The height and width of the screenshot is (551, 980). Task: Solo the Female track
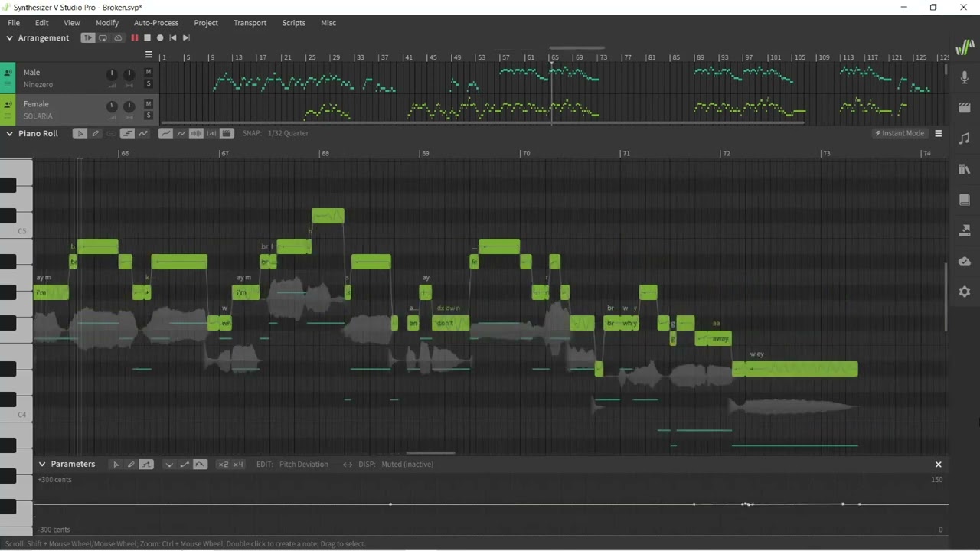(x=149, y=115)
